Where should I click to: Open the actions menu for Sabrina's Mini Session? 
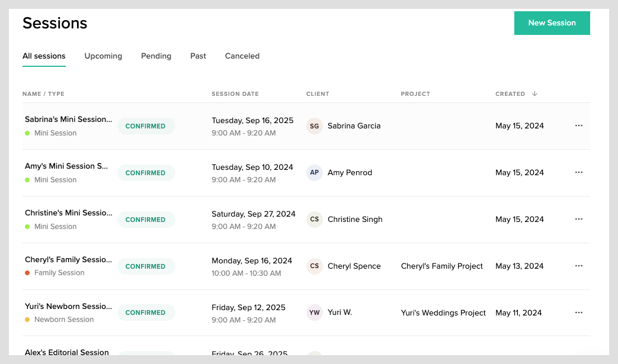click(x=578, y=125)
